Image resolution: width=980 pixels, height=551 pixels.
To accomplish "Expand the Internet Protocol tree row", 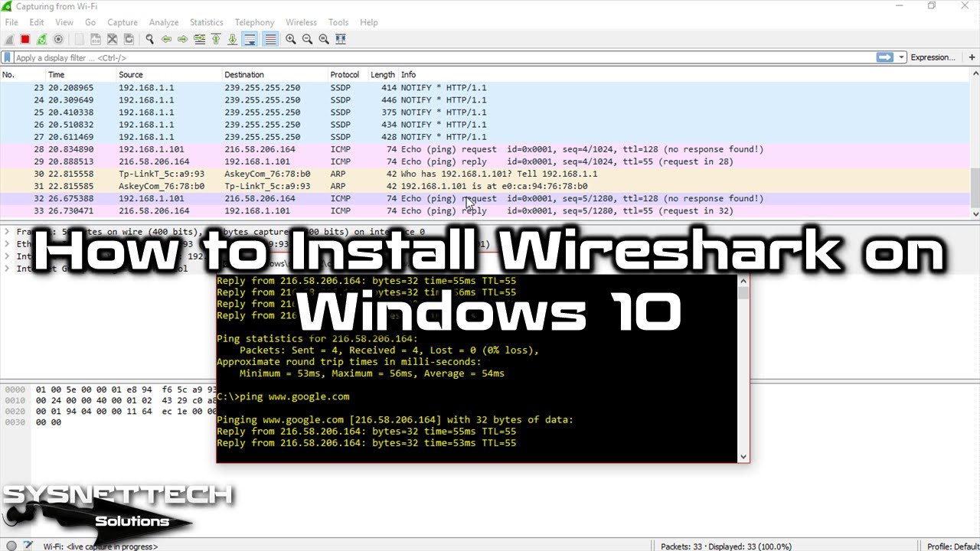I will coord(7,256).
